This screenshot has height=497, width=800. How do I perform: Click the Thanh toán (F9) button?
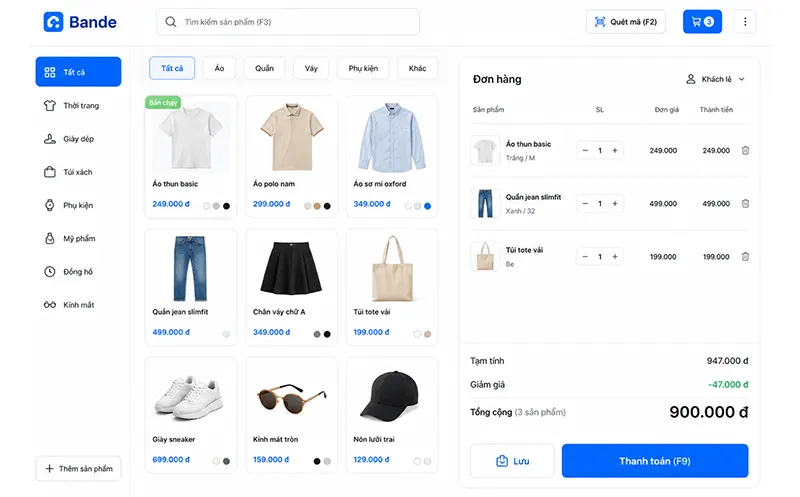[655, 461]
